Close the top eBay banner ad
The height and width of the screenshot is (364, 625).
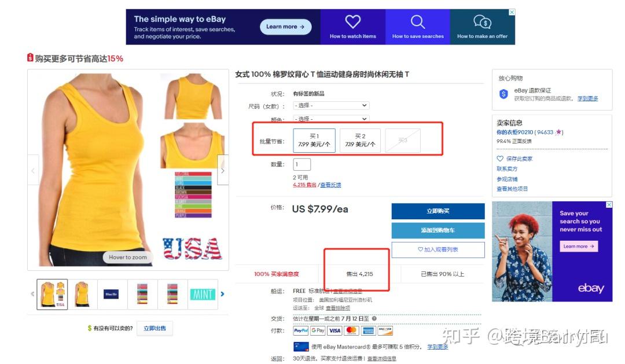pos(512,12)
